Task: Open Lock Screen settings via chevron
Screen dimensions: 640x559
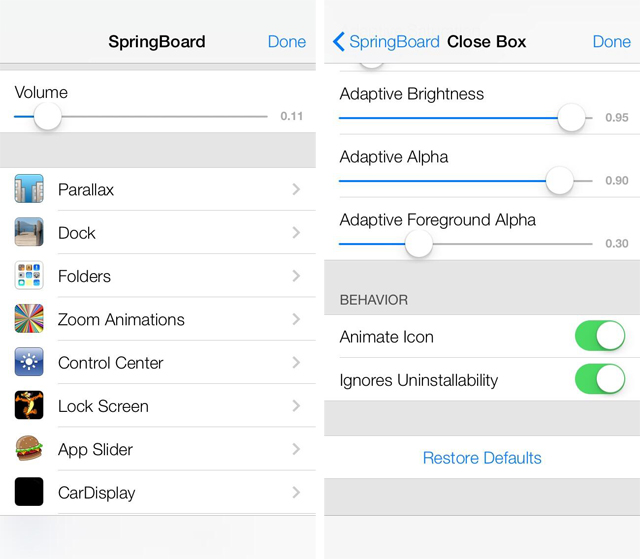Action: point(296,406)
